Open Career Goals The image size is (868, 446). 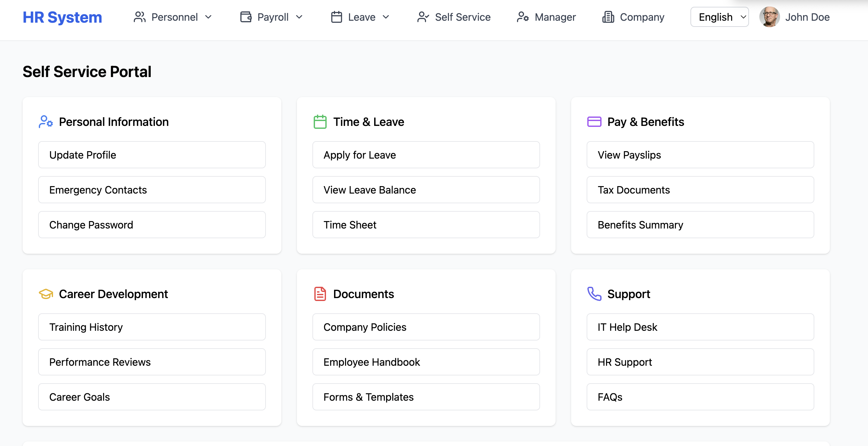[x=152, y=397]
